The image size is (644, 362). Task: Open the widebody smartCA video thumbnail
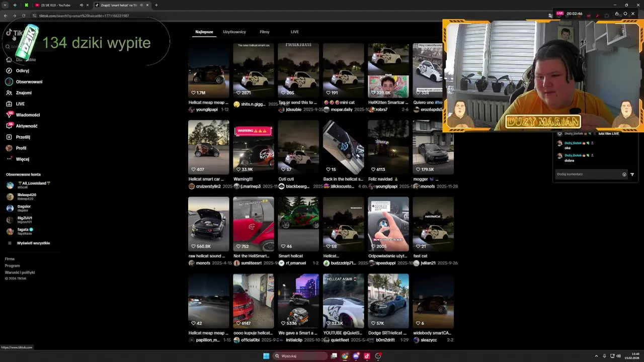[433, 301]
